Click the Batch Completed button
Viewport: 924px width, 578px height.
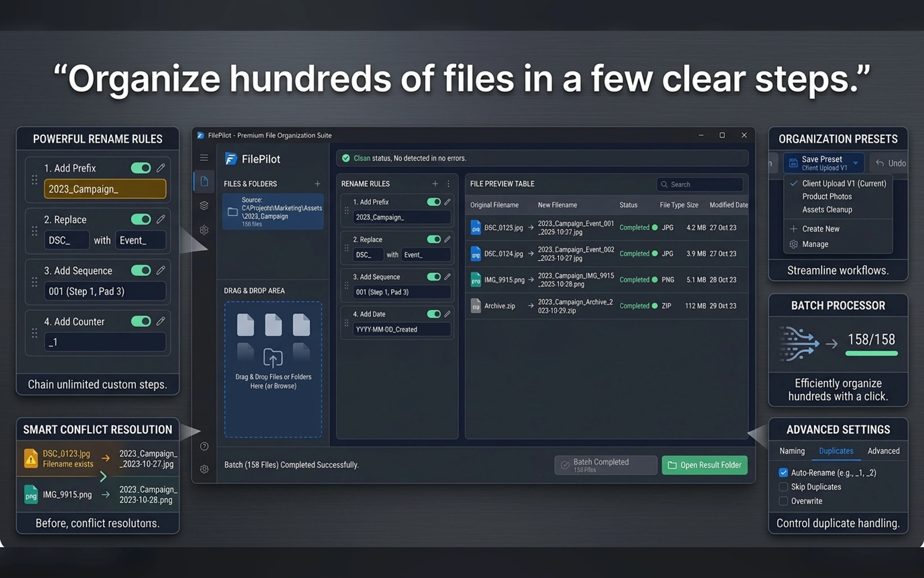[606, 465]
